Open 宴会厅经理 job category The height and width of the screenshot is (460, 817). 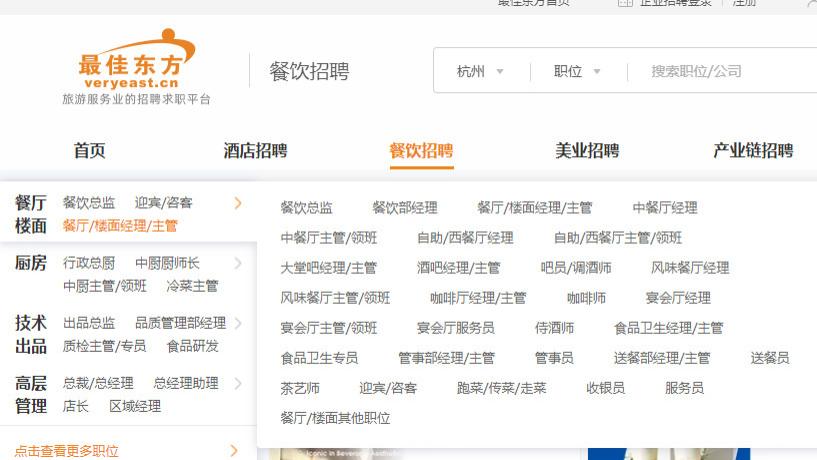[678, 298]
